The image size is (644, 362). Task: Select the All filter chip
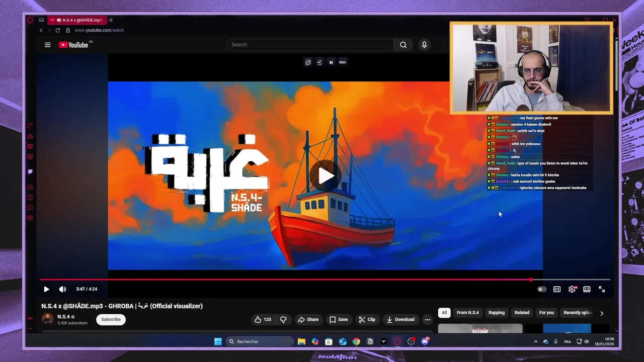click(444, 313)
